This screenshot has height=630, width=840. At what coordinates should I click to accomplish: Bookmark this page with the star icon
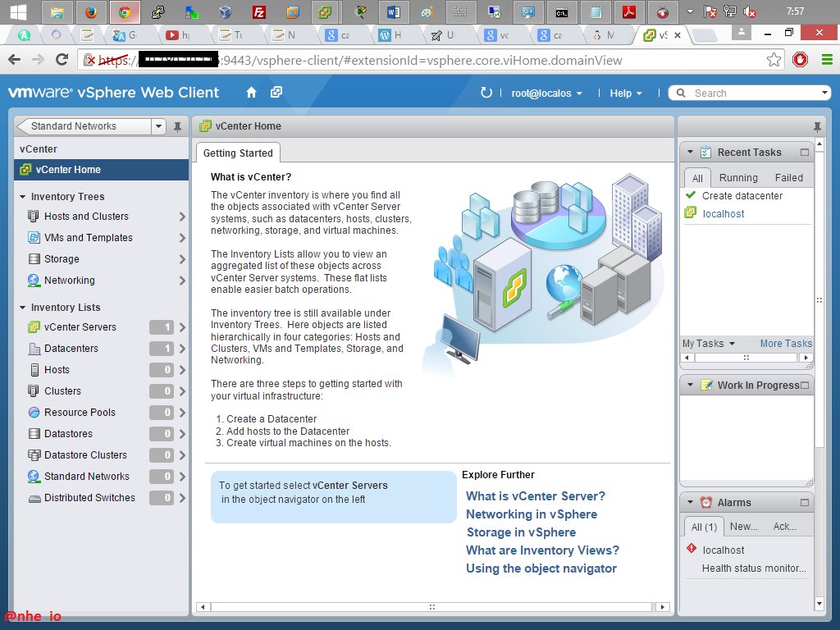[774, 60]
